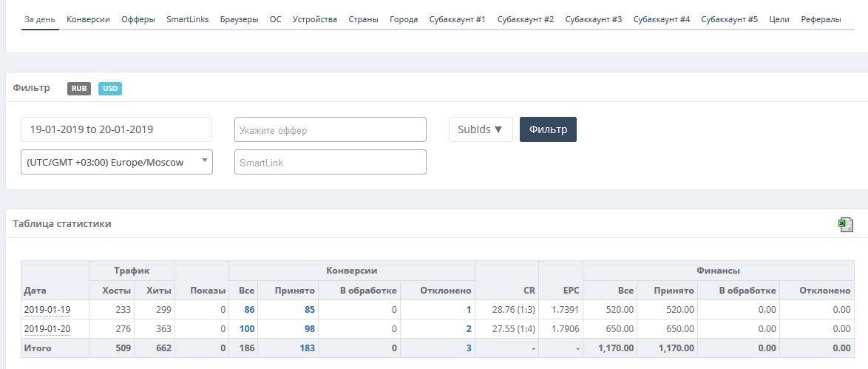Click the Укажите оффер input field
Screen dimensions: 868x369
pyautogui.click(x=330, y=129)
